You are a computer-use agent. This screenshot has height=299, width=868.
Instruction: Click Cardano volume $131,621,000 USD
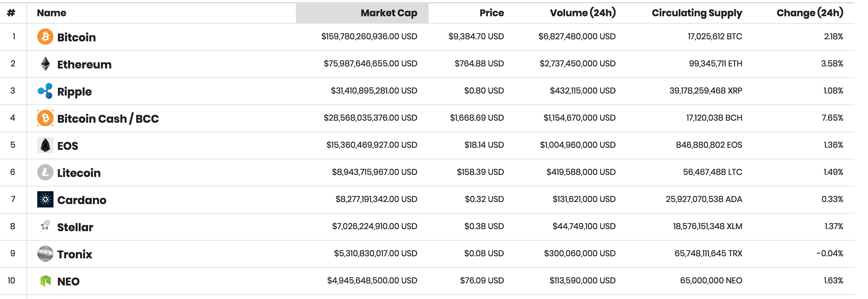click(584, 199)
